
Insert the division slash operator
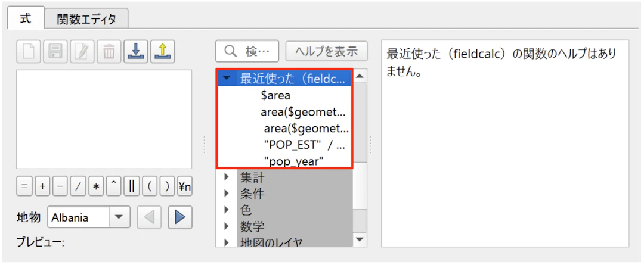pyautogui.click(x=78, y=186)
